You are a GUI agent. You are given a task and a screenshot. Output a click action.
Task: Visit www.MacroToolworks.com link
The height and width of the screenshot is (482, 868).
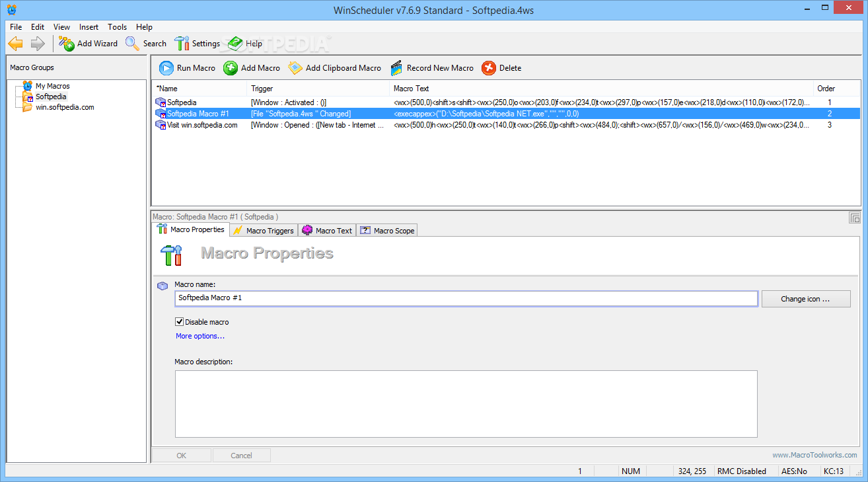814,455
